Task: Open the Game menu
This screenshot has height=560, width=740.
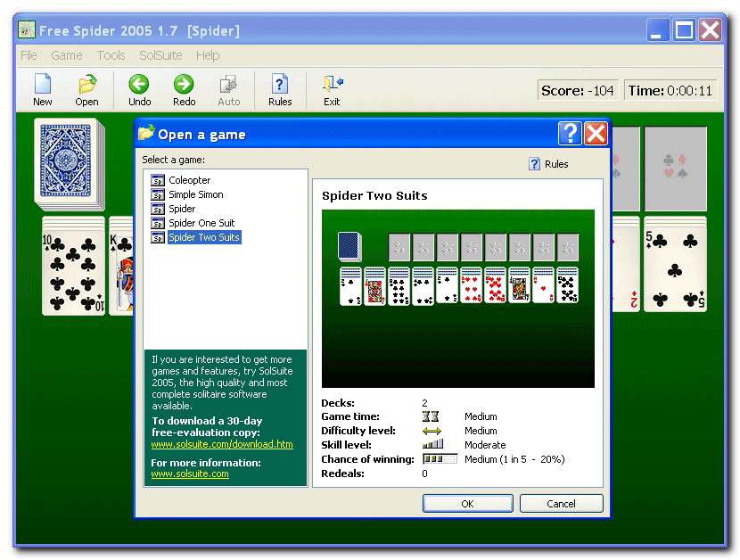Action: click(x=67, y=55)
